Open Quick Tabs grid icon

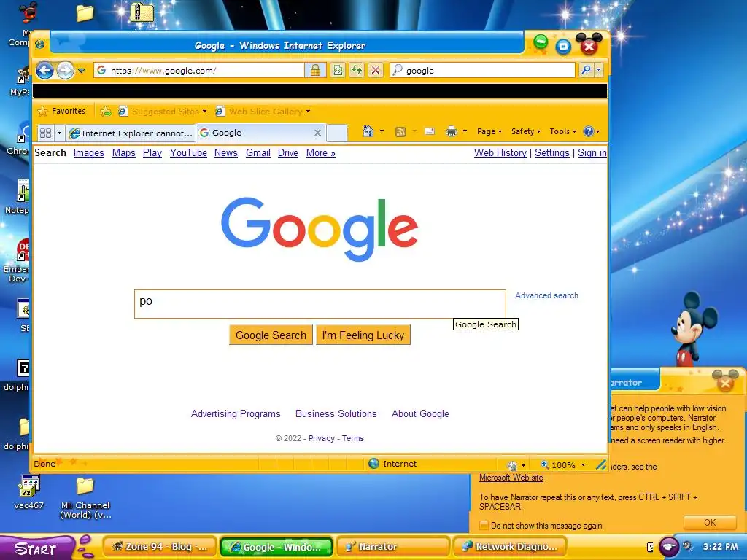click(45, 133)
